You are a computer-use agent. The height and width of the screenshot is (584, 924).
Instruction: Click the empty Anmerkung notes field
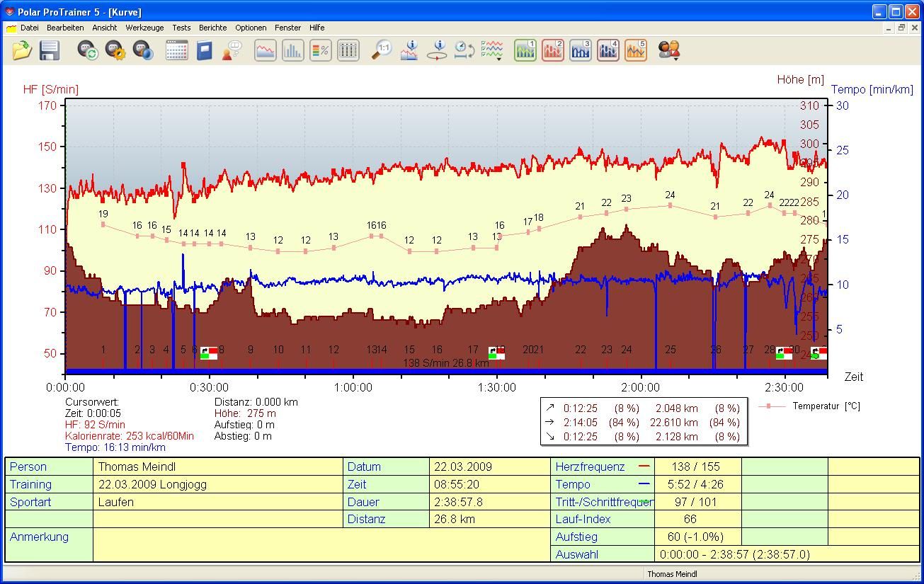(x=321, y=545)
